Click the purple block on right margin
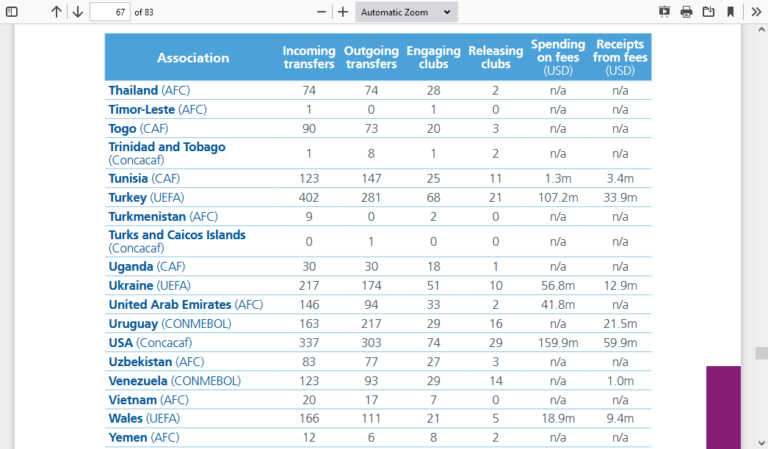The image size is (768, 449). click(723, 406)
